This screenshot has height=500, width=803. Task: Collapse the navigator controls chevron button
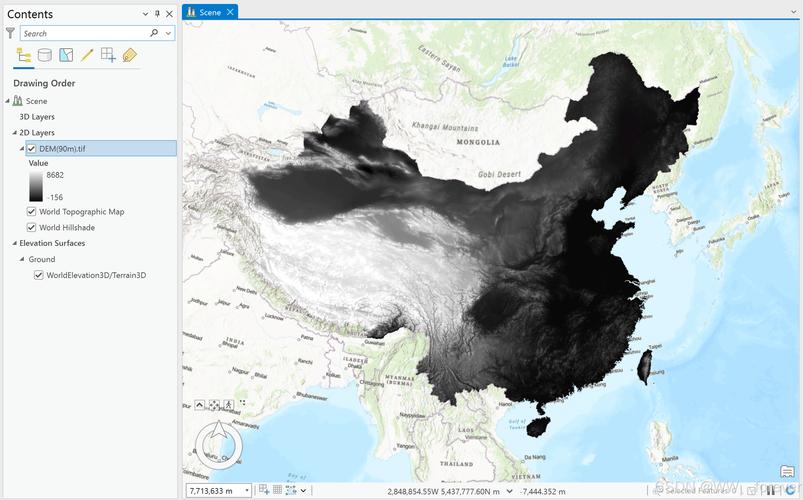200,405
